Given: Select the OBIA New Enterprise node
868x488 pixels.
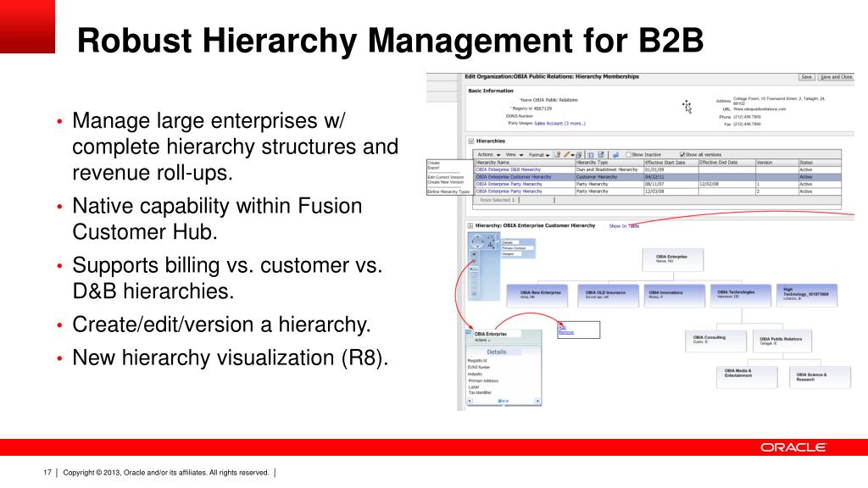Looking at the screenshot, I should tap(537, 296).
